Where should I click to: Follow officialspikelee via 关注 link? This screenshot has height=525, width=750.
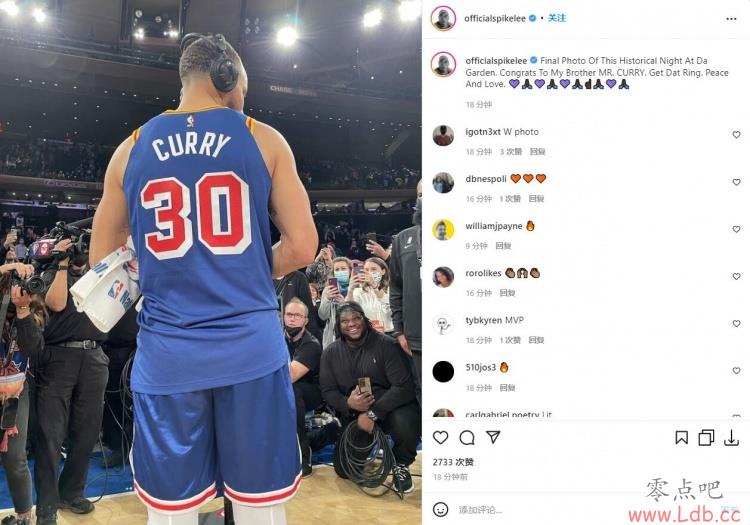pos(557,18)
